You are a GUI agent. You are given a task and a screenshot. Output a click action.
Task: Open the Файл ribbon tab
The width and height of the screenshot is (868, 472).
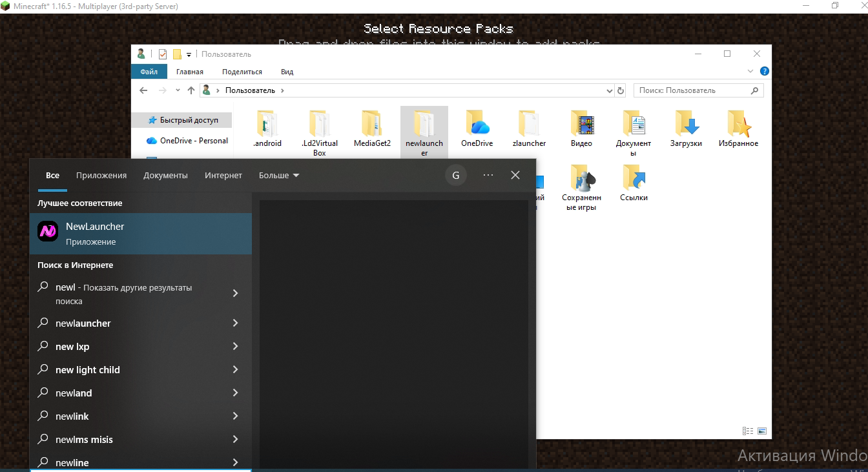point(149,72)
